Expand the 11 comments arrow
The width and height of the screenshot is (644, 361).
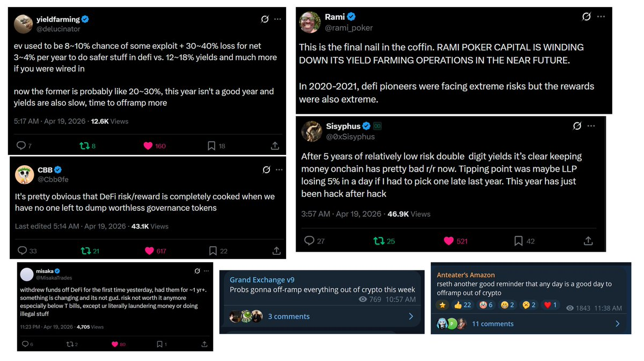(x=617, y=323)
